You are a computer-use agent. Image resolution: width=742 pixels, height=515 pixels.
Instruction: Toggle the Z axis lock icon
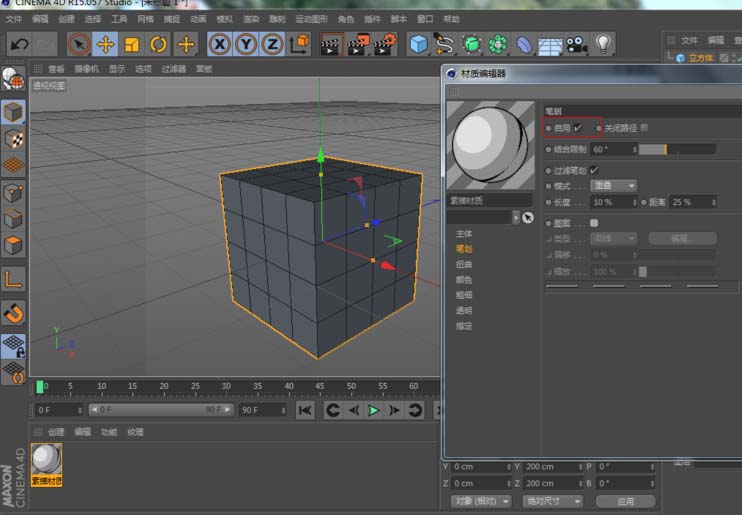point(271,44)
